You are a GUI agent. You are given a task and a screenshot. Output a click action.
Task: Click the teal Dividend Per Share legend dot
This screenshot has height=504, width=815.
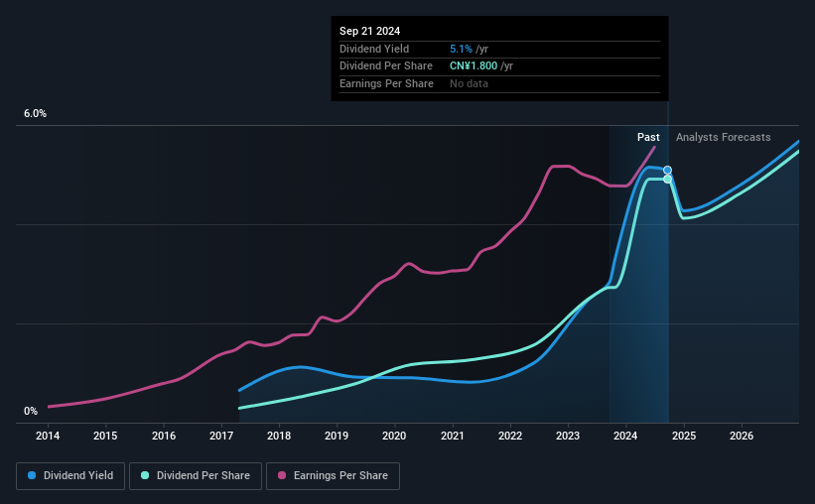[x=145, y=475]
